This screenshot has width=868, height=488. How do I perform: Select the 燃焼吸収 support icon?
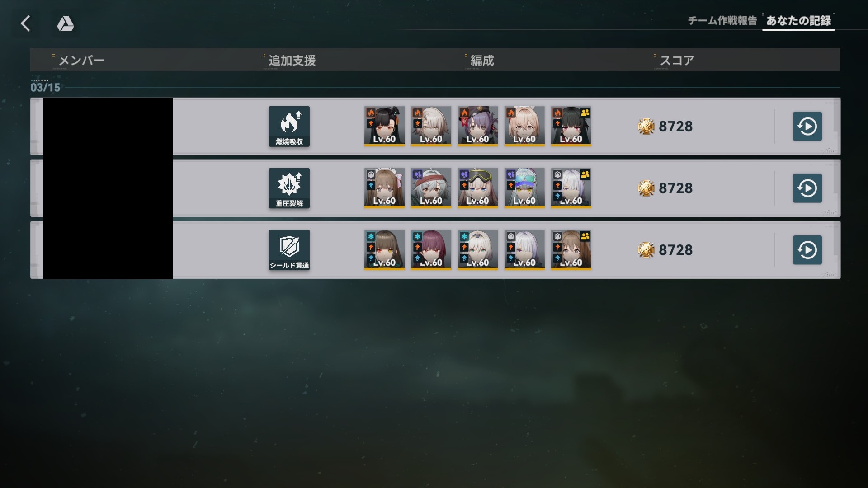coord(289,126)
